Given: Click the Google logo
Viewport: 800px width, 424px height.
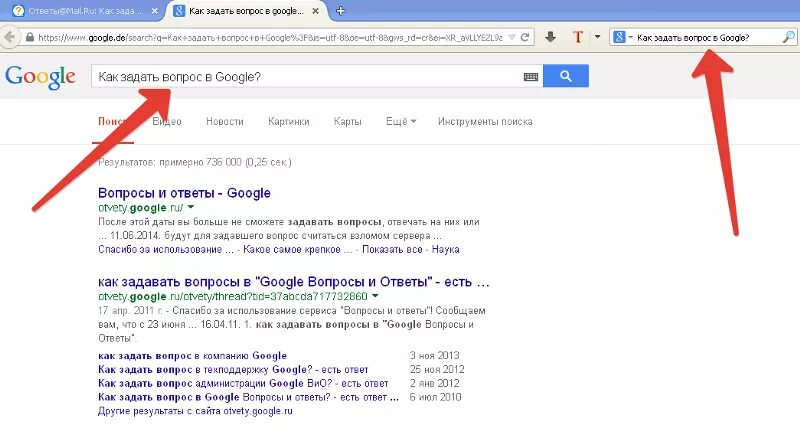Looking at the screenshot, I should 40,78.
